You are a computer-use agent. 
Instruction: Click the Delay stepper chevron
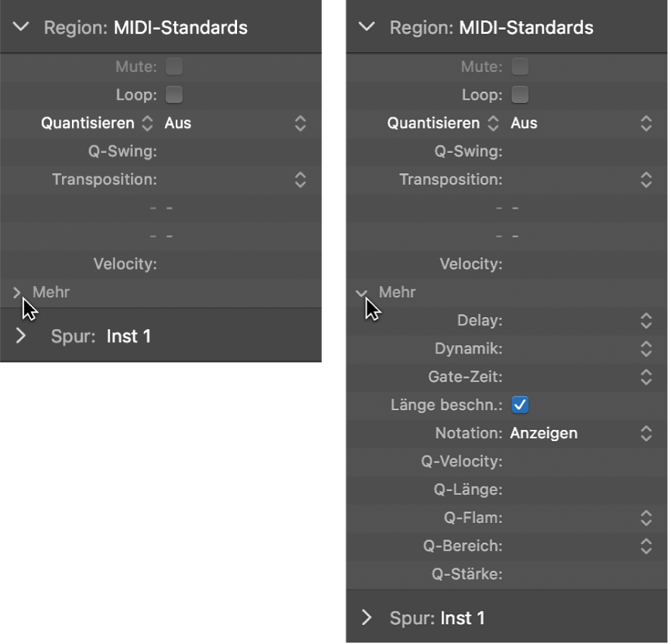point(646,320)
